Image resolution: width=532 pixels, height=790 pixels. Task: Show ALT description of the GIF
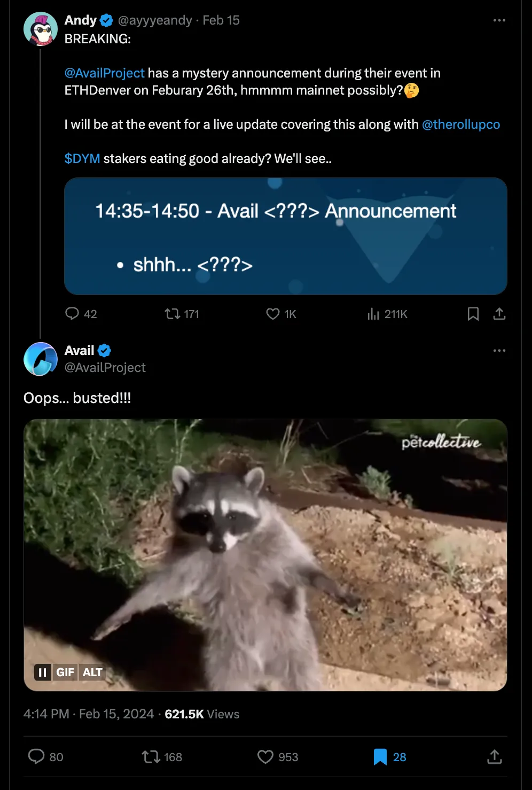click(x=92, y=672)
